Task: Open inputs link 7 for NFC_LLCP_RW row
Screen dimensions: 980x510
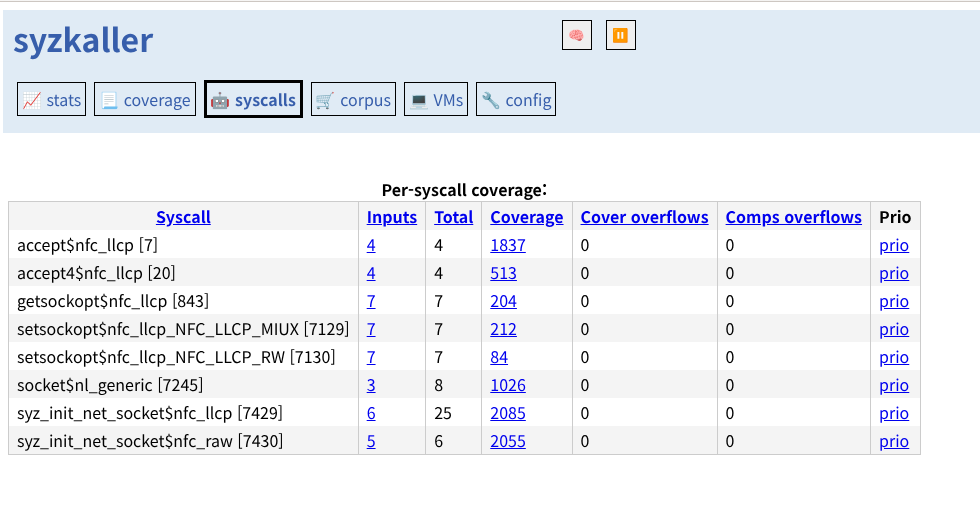Action: (x=371, y=357)
